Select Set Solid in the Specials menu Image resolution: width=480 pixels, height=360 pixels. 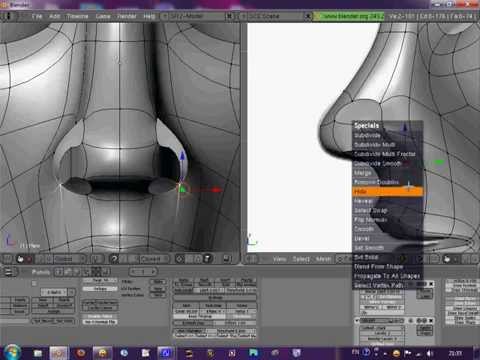[x=388, y=257]
